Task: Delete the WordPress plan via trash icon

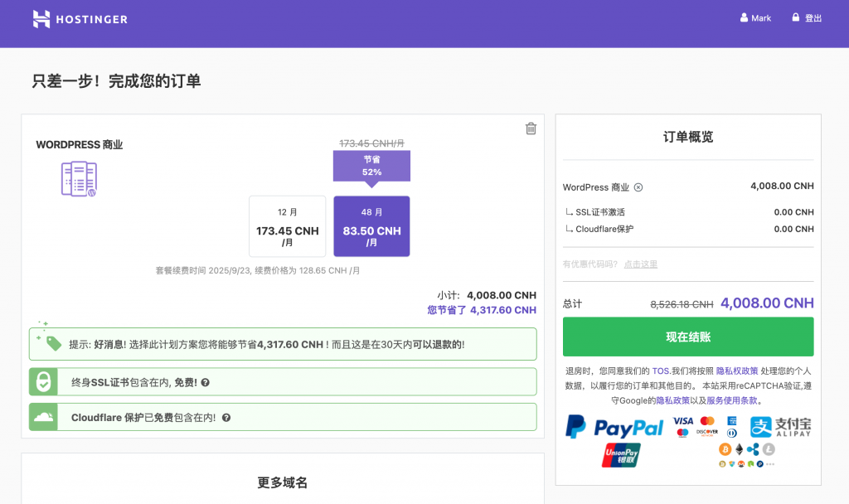Action: [531, 128]
